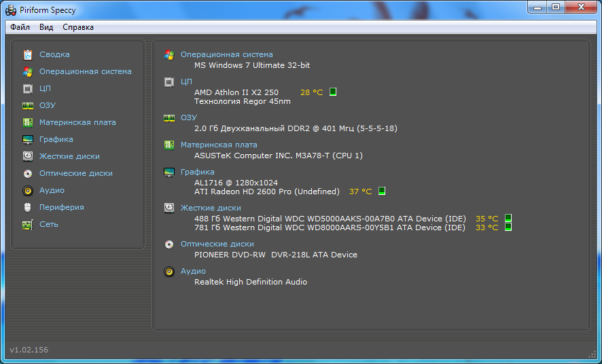Click the motherboard icon beside sidebar Материнская плата
This screenshot has width=602, height=364.
(x=28, y=122)
